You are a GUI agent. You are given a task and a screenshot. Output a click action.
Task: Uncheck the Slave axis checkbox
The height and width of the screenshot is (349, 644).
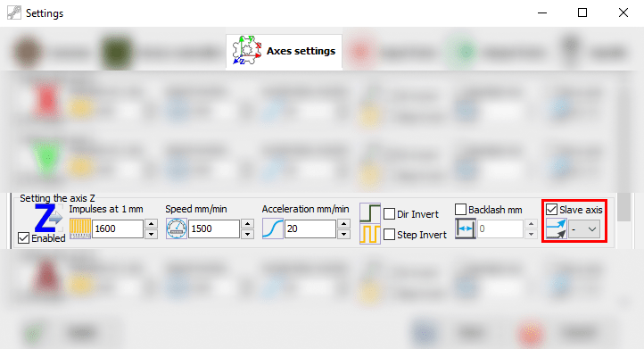point(551,210)
